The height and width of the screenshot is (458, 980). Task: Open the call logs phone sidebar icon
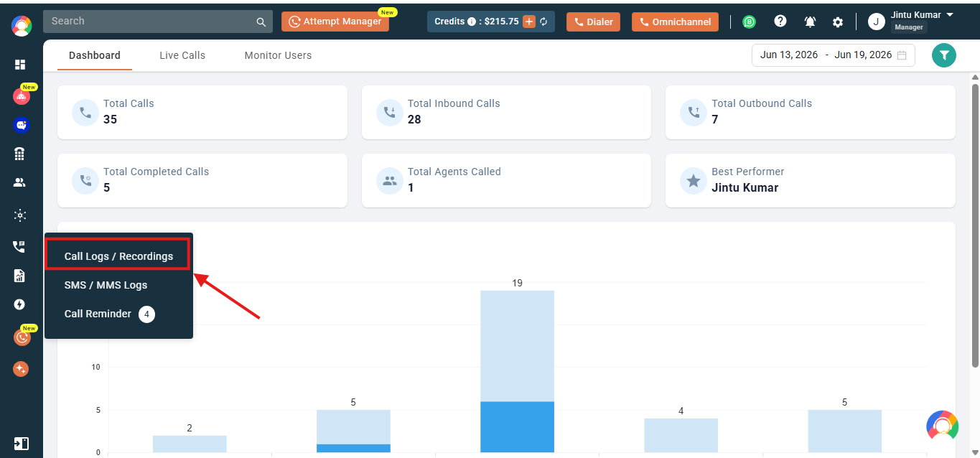pyautogui.click(x=19, y=246)
